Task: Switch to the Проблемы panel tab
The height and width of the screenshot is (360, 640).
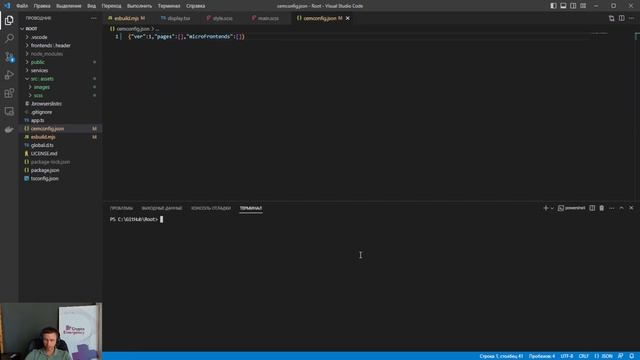Action: (121, 208)
